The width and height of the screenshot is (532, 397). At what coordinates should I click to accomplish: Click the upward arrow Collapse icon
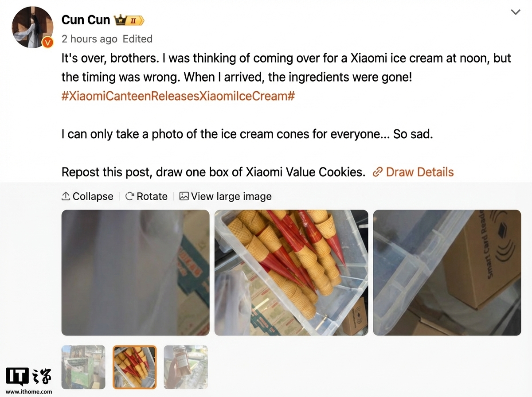click(66, 196)
